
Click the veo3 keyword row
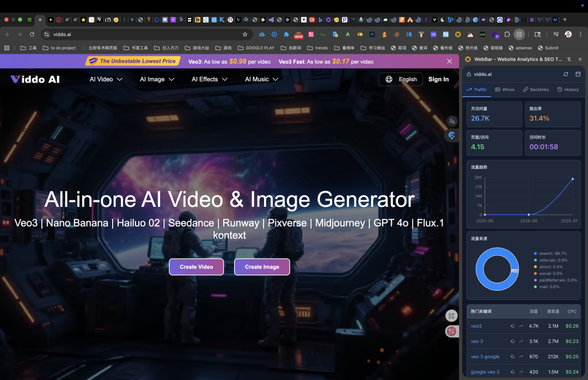point(524,326)
